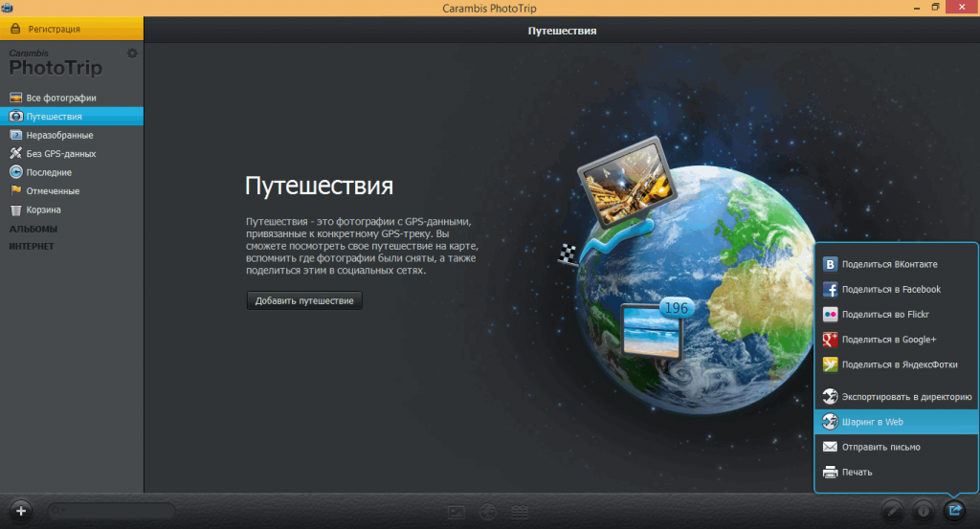Click the VKontakte share icon
The width and height of the screenshot is (980, 529).
tap(831, 265)
